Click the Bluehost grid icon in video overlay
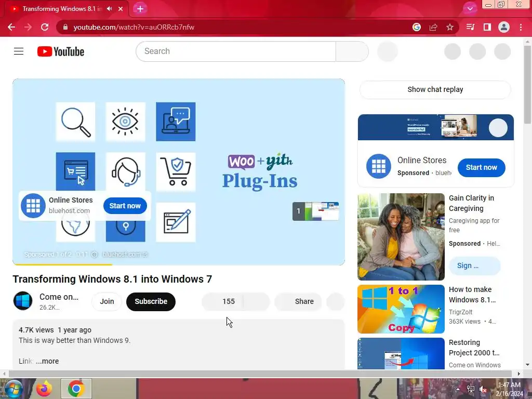This screenshot has height=399, width=532. coord(33,206)
